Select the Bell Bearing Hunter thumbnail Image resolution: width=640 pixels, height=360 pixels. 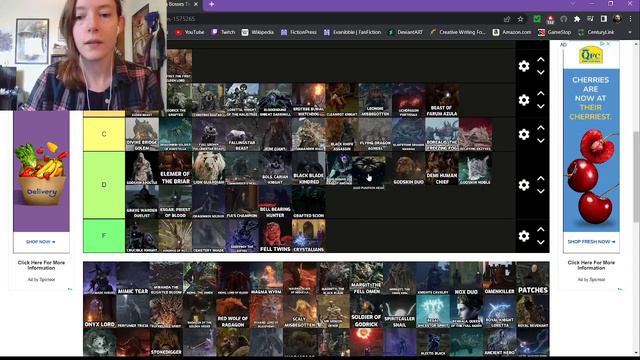pos(275,202)
